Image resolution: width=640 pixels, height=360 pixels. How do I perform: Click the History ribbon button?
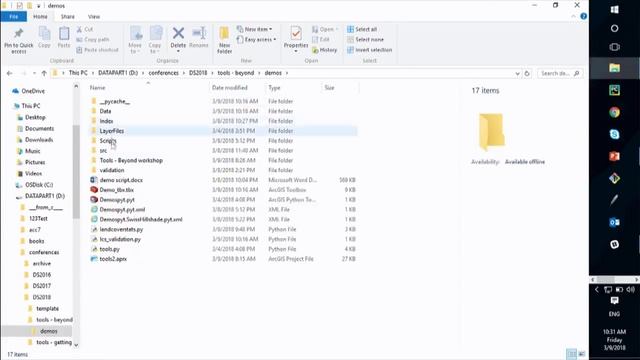click(324, 50)
